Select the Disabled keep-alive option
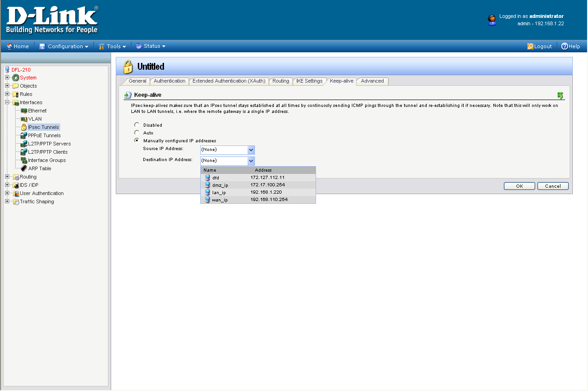This screenshot has width=588, height=391. (x=136, y=124)
